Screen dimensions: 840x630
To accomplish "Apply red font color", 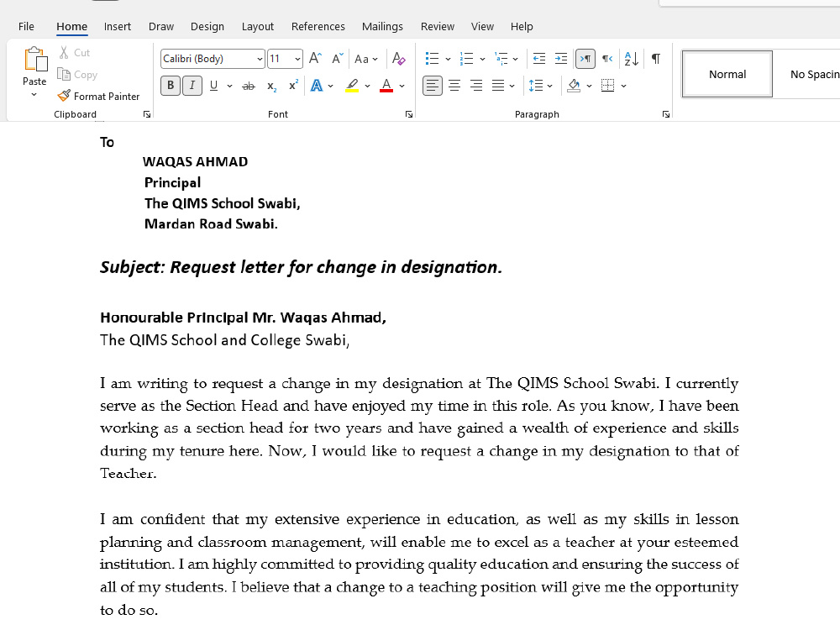I will [x=386, y=86].
